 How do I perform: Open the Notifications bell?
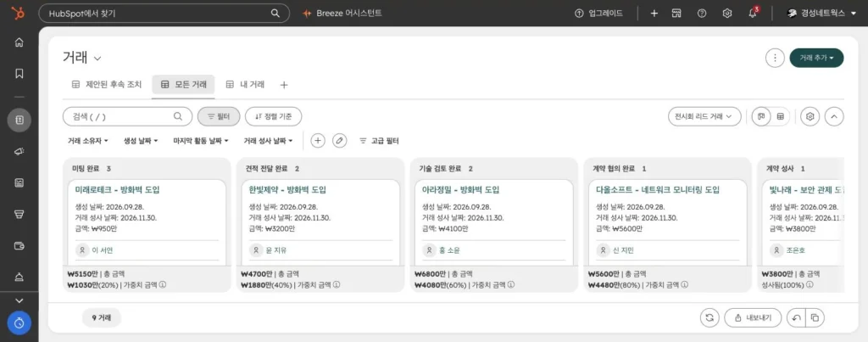[753, 14]
